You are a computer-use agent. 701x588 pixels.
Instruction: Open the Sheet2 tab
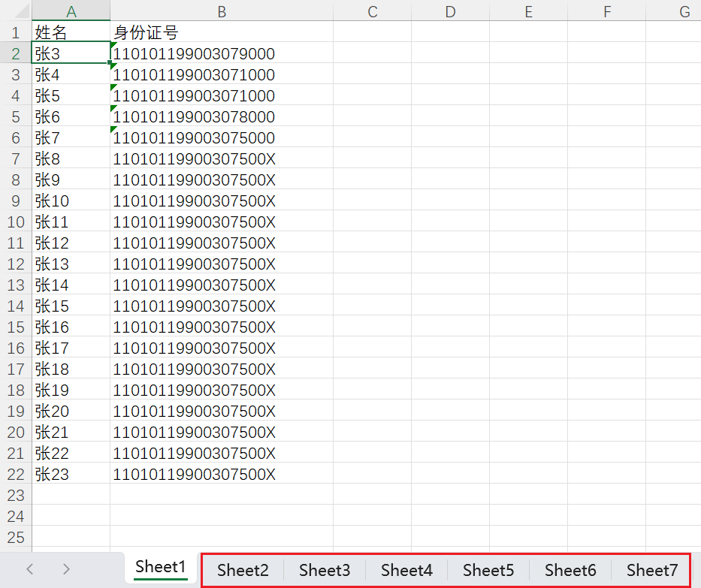243,570
